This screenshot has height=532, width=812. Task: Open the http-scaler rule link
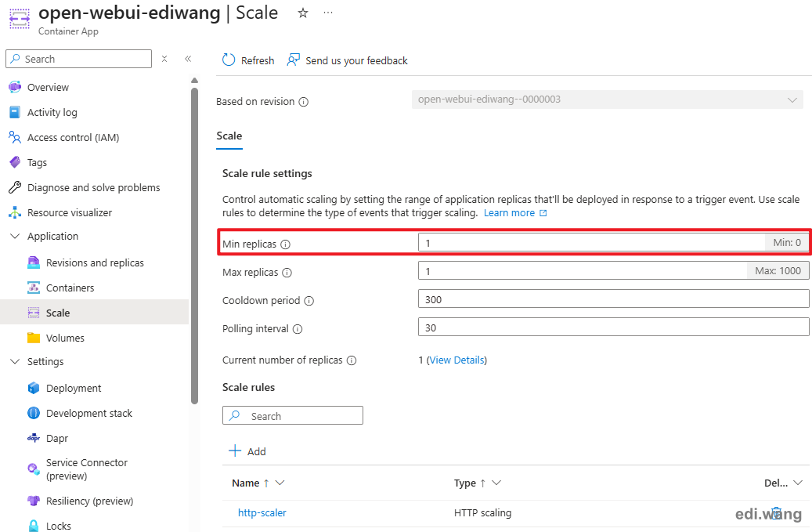[x=262, y=513]
